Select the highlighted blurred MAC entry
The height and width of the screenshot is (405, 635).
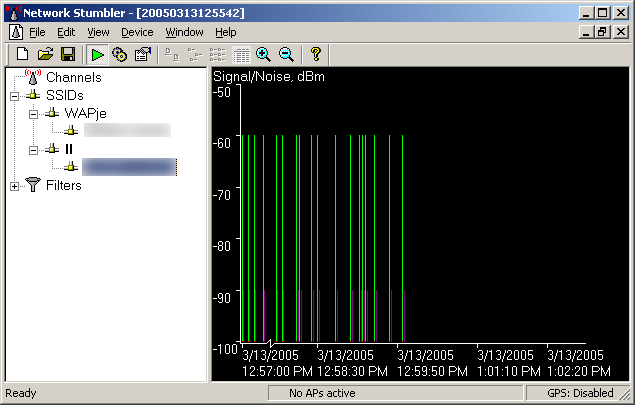point(130,167)
